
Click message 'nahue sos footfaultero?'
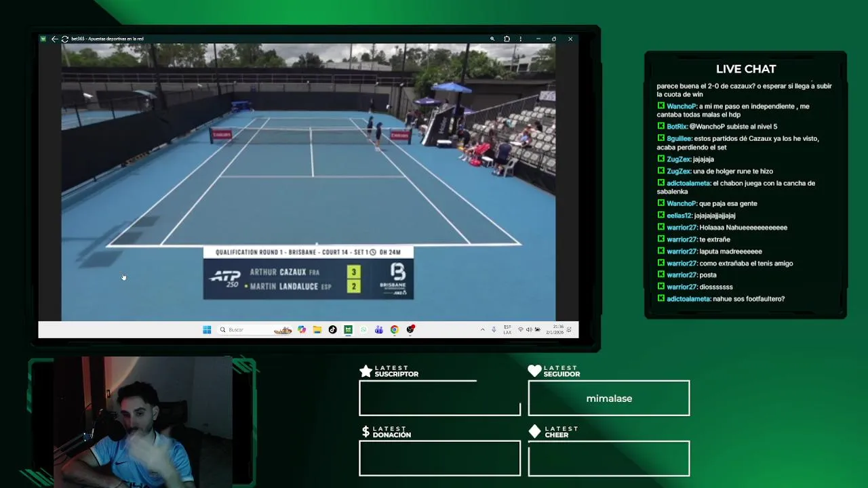click(749, 299)
